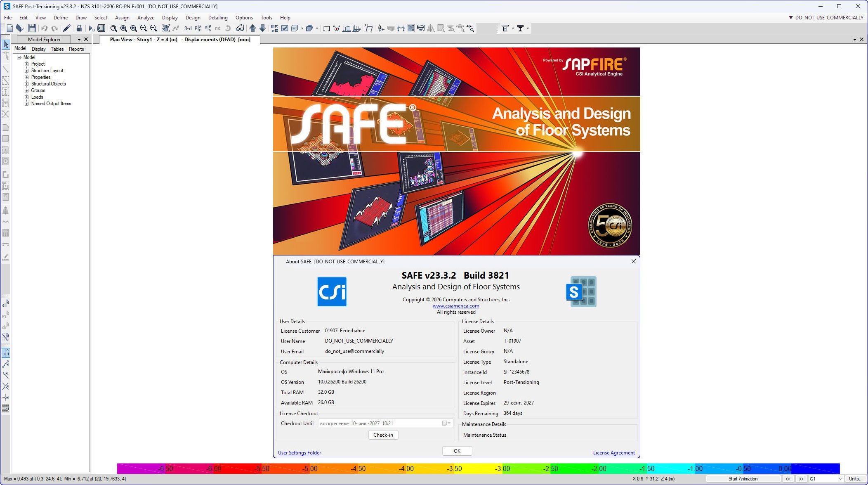Collapse the Model root node
This screenshot has height=485, width=868.
[x=19, y=57]
